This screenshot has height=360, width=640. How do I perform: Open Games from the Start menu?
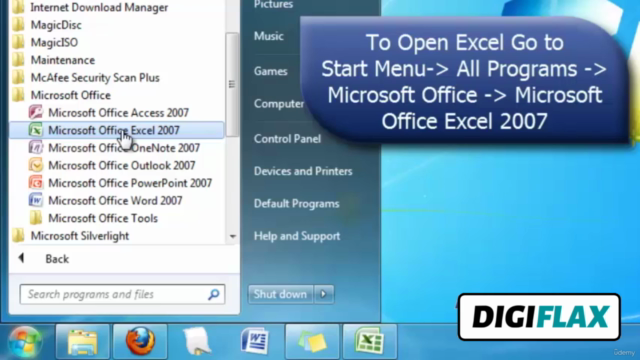coord(271,71)
